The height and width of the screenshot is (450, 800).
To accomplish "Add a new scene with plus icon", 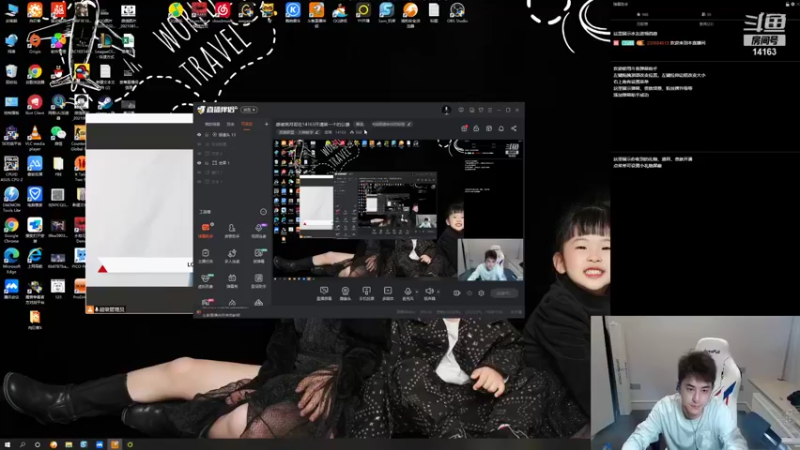I will coord(266,124).
